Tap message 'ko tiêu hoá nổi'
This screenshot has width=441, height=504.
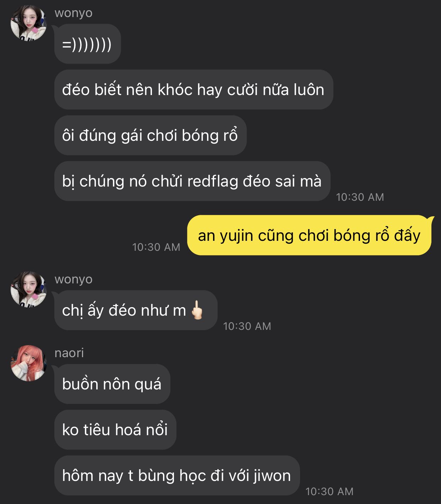pyautogui.click(x=115, y=430)
